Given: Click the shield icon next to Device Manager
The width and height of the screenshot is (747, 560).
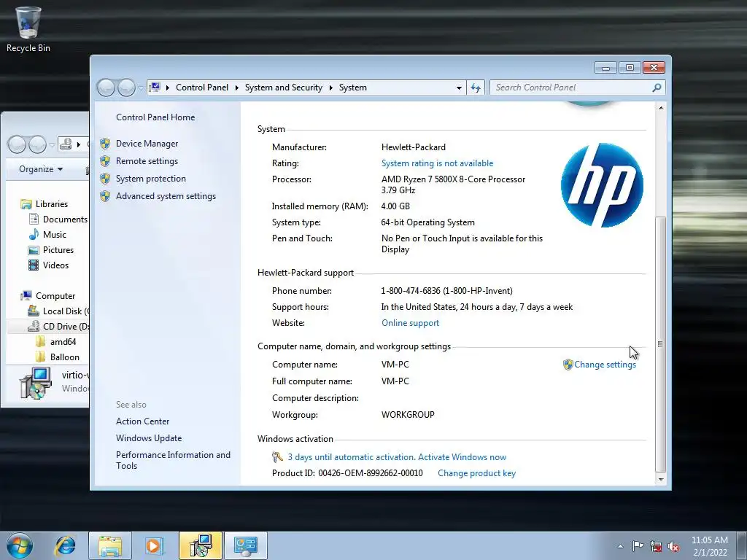Looking at the screenshot, I should pyautogui.click(x=105, y=144).
